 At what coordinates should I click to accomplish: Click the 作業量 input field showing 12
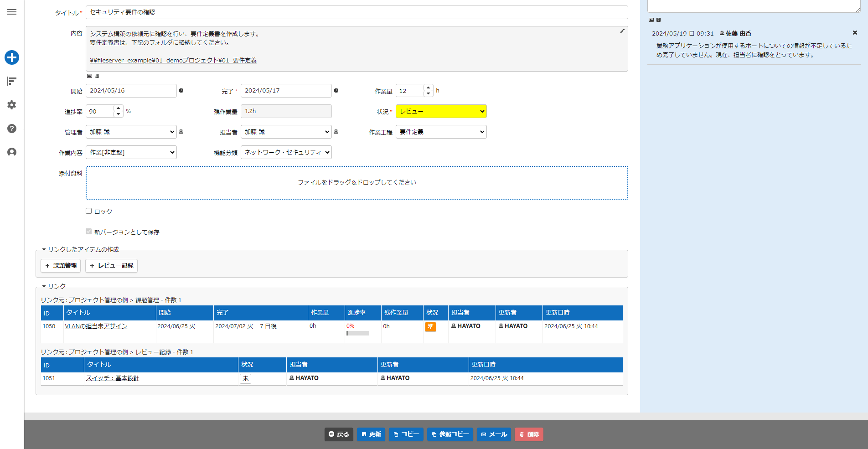(410, 91)
